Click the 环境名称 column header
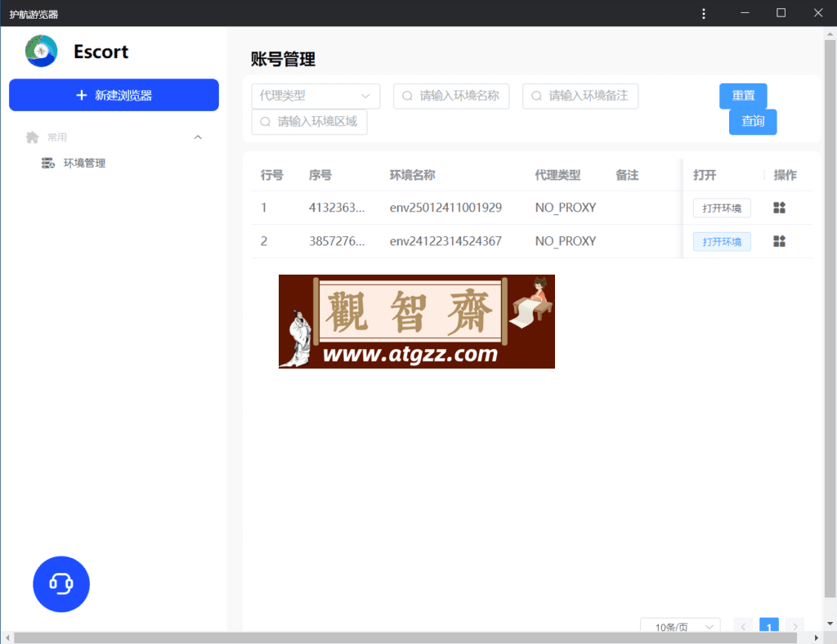The height and width of the screenshot is (644, 837). (x=412, y=175)
